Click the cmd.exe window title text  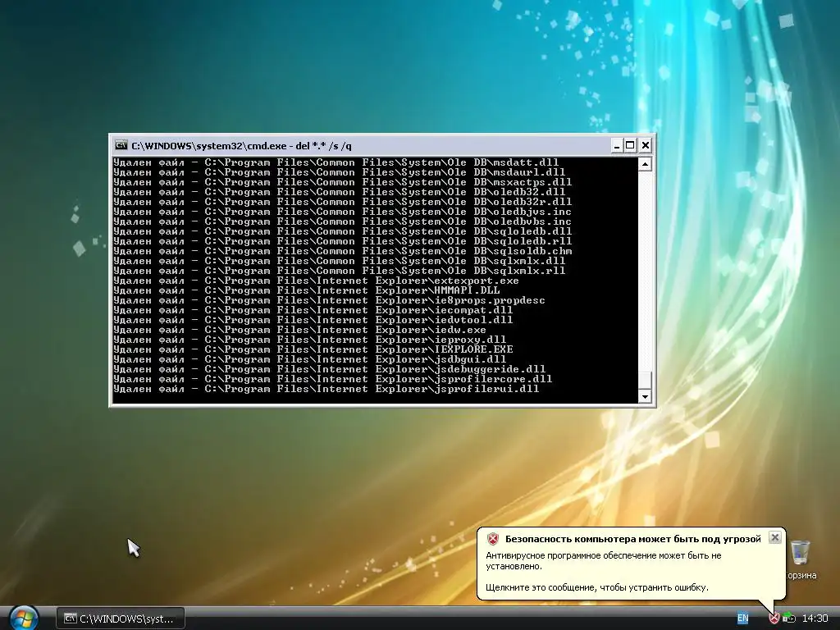241,146
